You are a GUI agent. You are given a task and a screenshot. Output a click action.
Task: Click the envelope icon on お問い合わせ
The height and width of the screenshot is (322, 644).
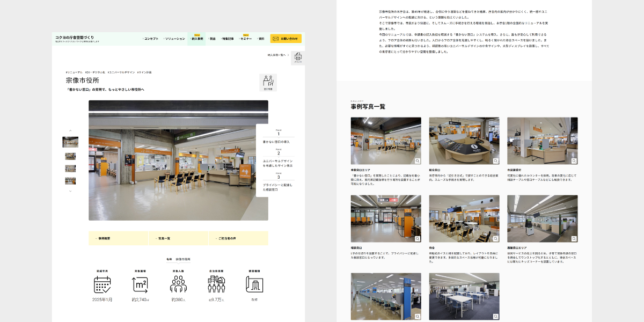pos(275,39)
